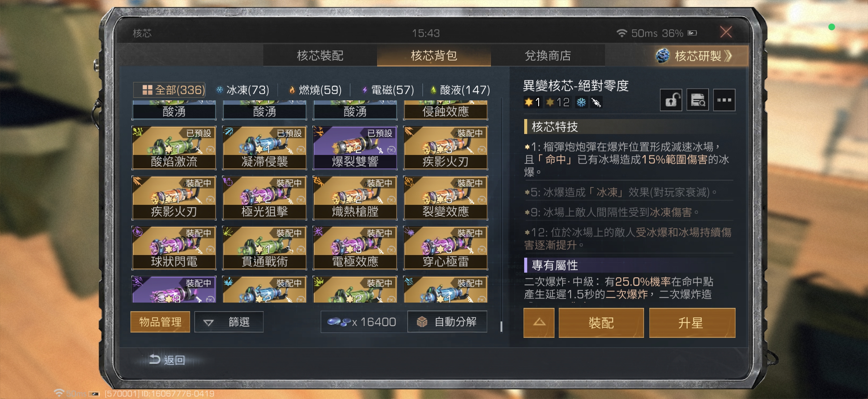Viewport: 868px width, 399px height.
Task: Switch to the 核芯裝配 tab
Action: pyautogui.click(x=320, y=56)
